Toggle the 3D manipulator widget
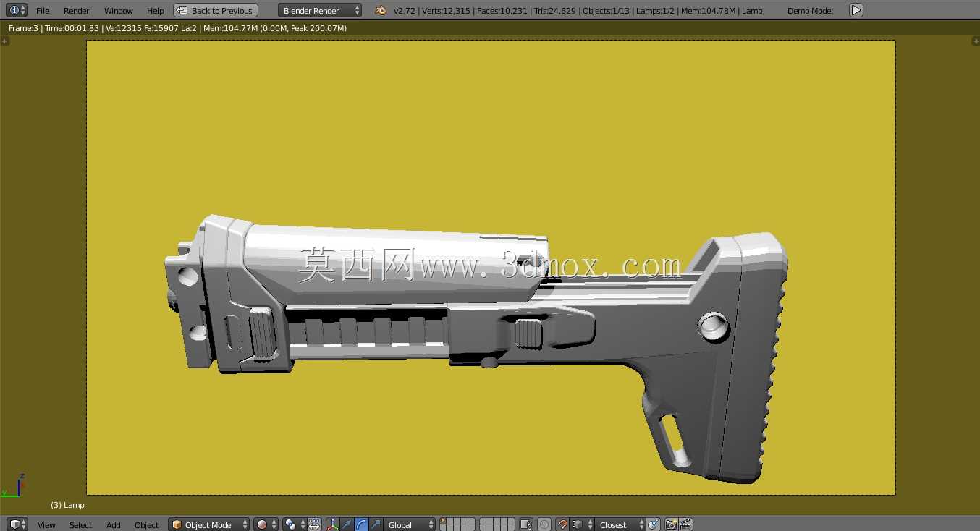Screen dimensions: 980x531 point(333,524)
